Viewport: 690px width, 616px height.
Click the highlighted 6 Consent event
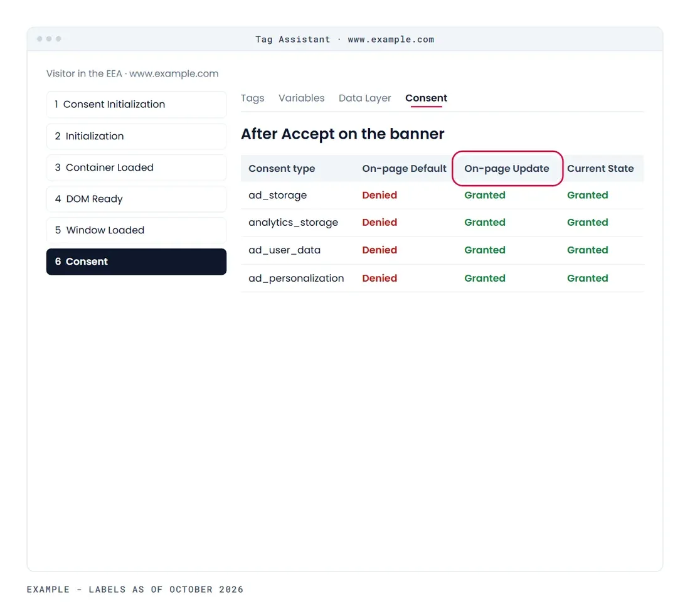click(136, 262)
